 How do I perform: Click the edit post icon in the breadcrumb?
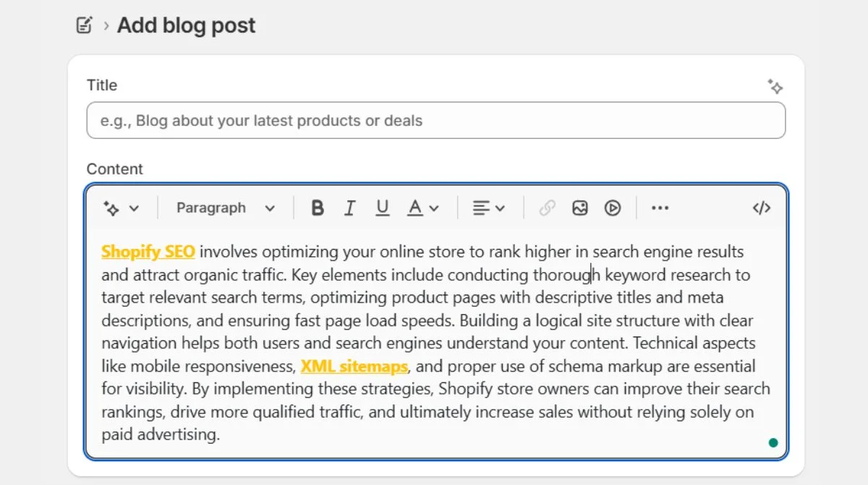coord(85,24)
